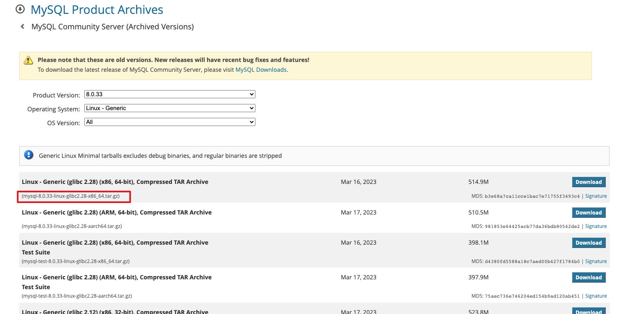Click the MD5 hash 75aec736e746204ed154b9ad120ab451
644x314 pixels.
[532, 296]
